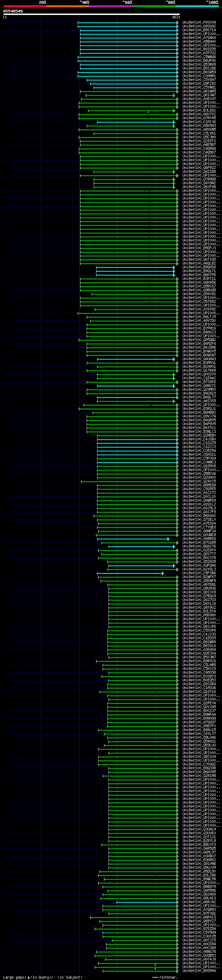This screenshot has height=980, width=222.
Task: Open hit UniRef100_P93008
Action: click(x=199, y=23)
